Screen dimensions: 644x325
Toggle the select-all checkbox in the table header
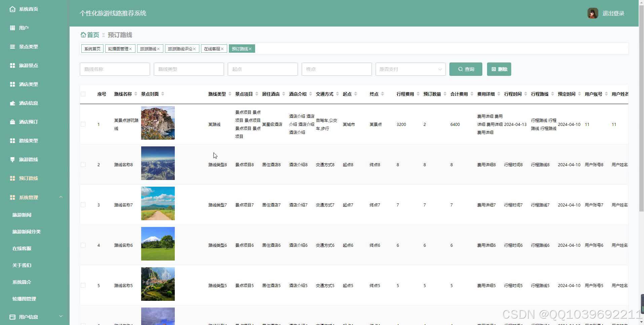[83, 94]
